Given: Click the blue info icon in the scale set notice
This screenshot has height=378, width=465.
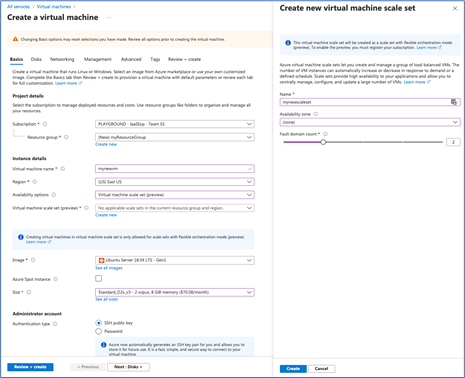Looking at the screenshot, I should (288, 43).
